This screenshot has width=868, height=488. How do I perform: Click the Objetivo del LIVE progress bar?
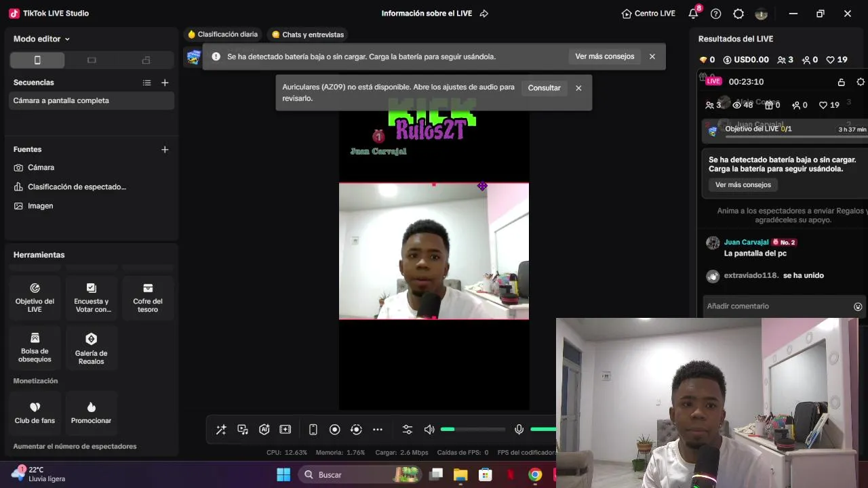click(x=796, y=137)
